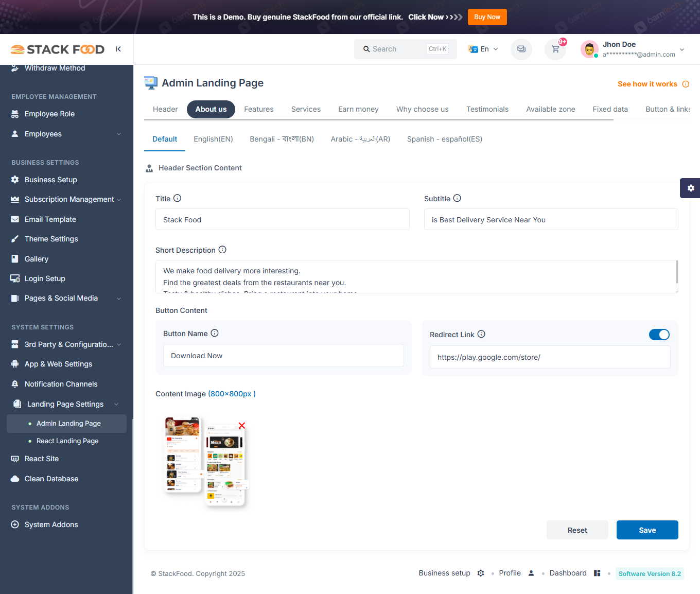Screen dimensions: 700x594
Task: Switch to the Earn money tab
Action: point(358,109)
